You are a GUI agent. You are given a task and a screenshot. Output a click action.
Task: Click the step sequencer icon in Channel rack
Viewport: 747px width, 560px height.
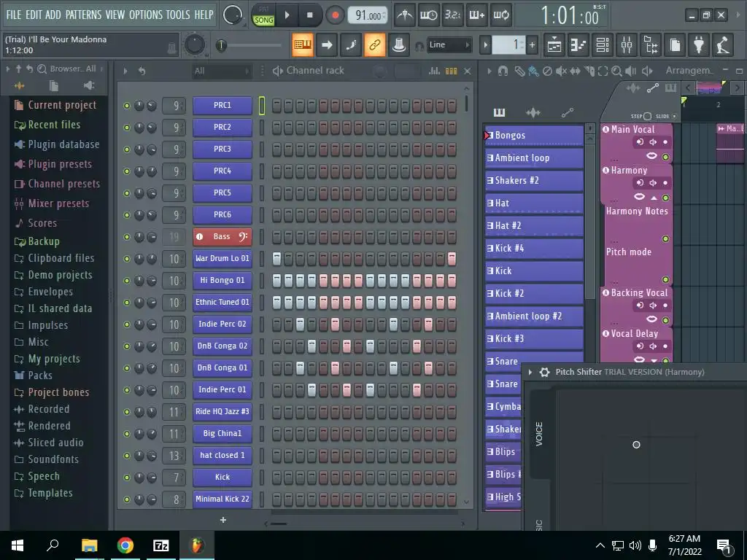tap(451, 71)
